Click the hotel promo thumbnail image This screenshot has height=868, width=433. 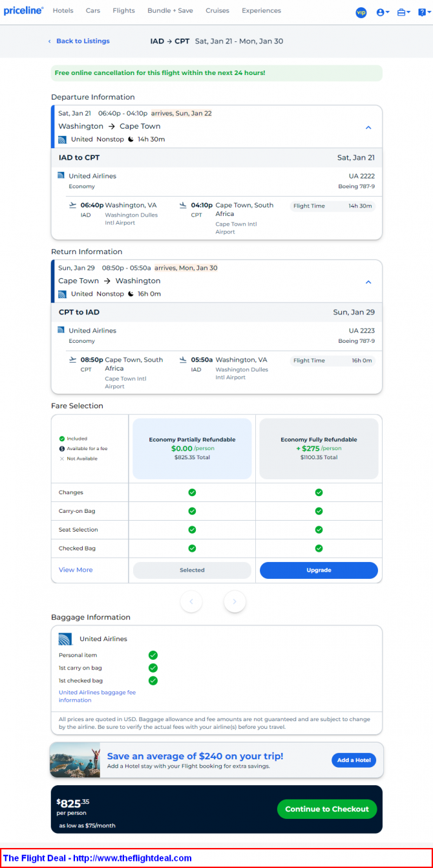[75, 760]
